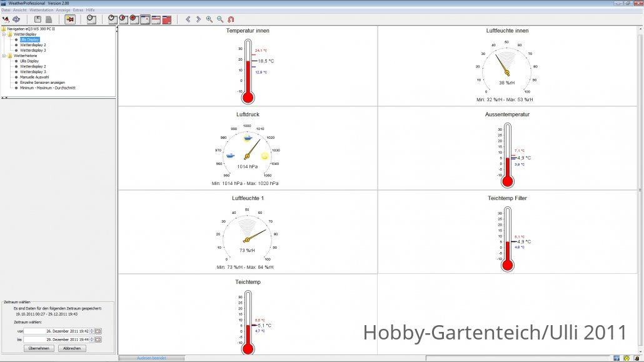Open the Hilfe menu
The image size is (644, 362).
[x=91, y=10]
